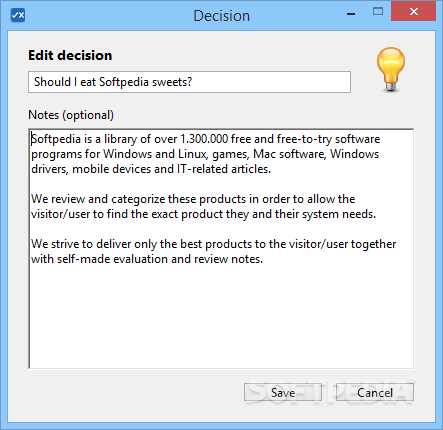This screenshot has height=430, width=443.
Task: Minimize the Decision window
Action: click(x=351, y=14)
